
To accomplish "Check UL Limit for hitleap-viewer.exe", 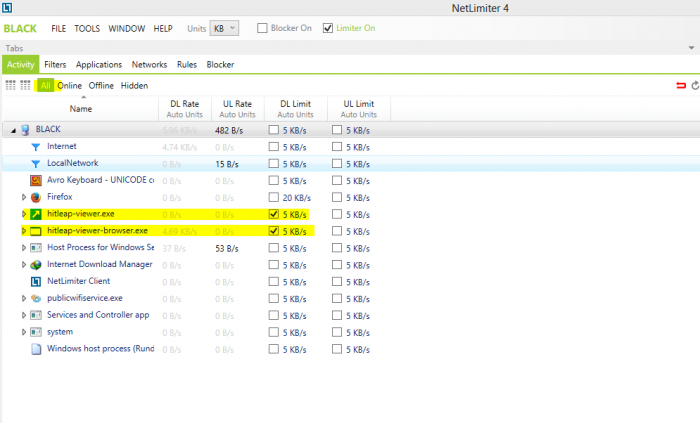I will click(337, 214).
